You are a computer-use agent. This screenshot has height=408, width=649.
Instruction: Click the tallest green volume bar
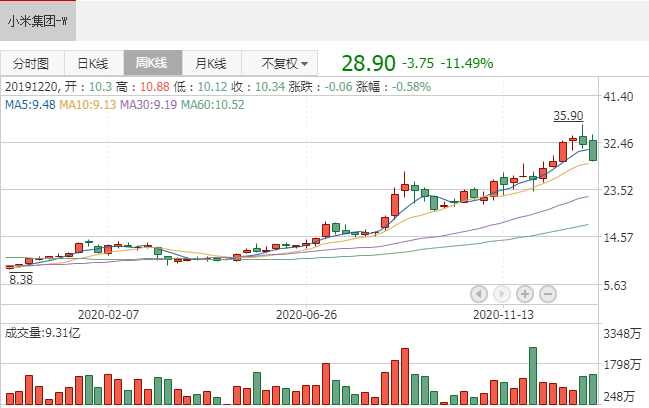point(533,375)
